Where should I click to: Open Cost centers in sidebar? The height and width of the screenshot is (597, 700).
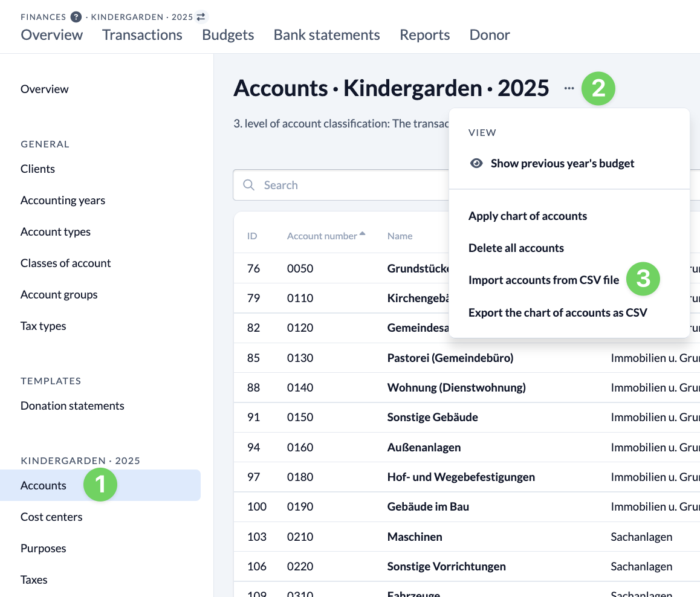(x=51, y=517)
